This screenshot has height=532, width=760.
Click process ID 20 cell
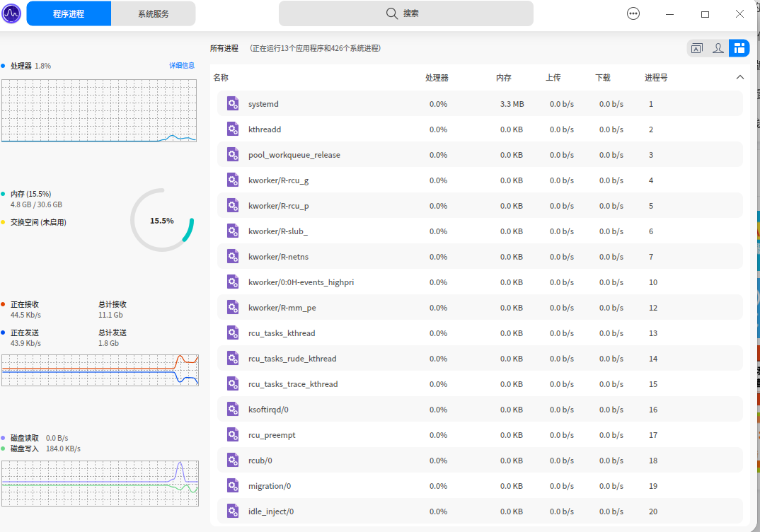point(653,511)
